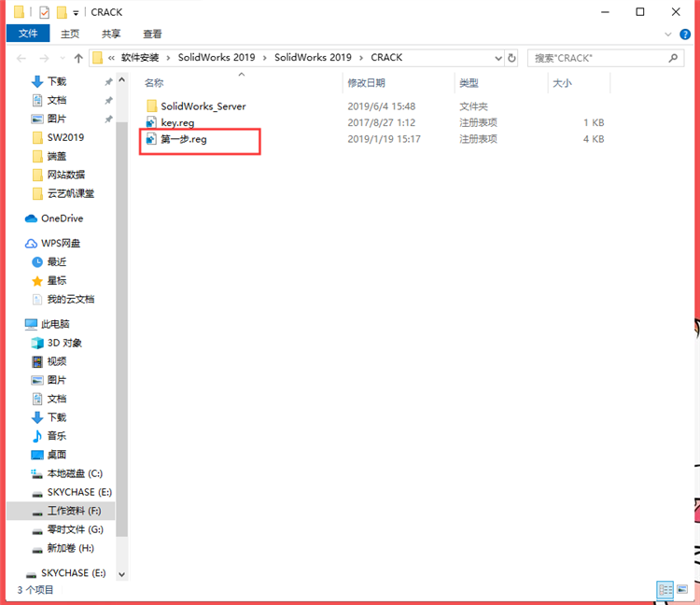
Task: Open SKYCHASE (E:) under 此电脑
Action: (79, 492)
